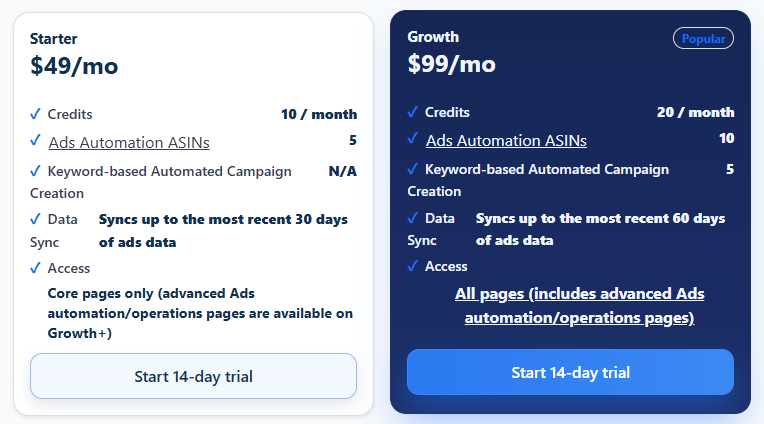The height and width of the screenshot is (424, 764).
Task: Click the Access checkmark in Growth plan
Action: [413, 266]
